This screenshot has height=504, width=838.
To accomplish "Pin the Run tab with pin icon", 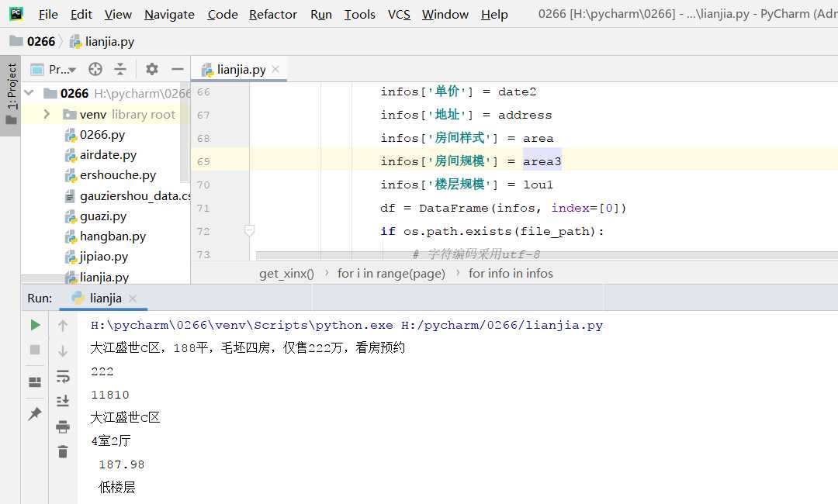I will (35, 413).
